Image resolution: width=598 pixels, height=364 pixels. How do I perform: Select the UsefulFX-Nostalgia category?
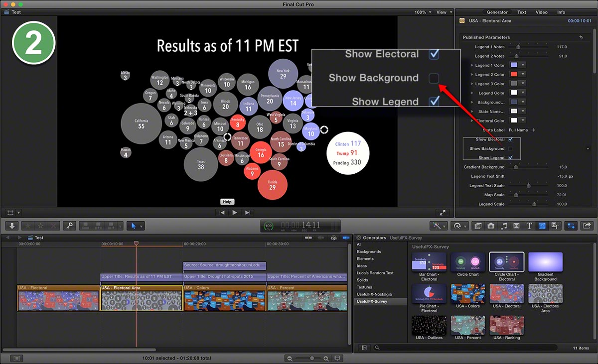point(374,294)
